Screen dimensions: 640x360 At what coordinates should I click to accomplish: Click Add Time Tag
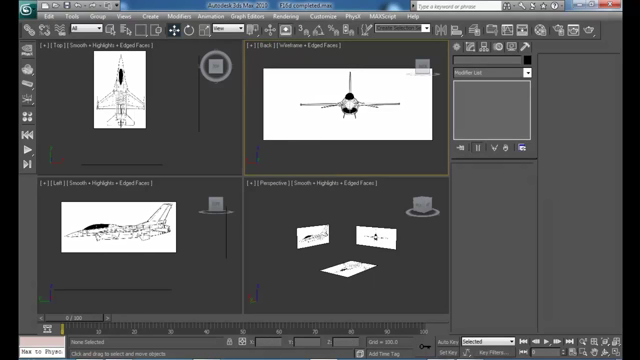[384, 354]
